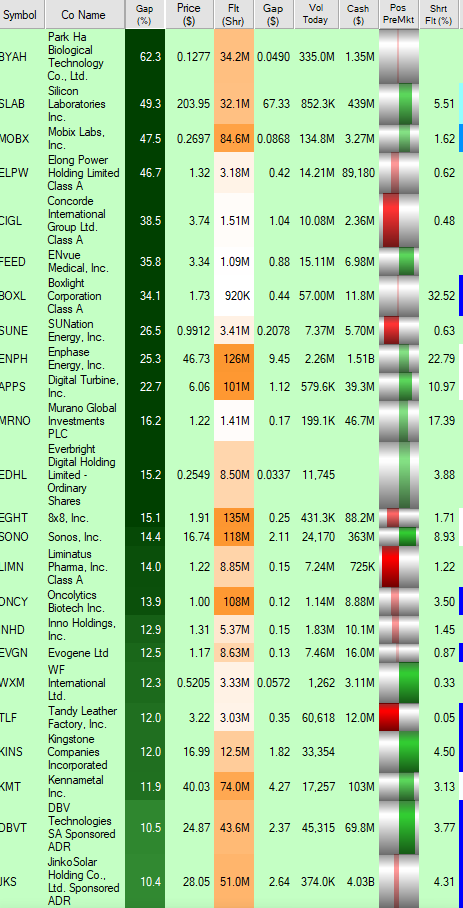
Task: Click SUNation Energy, Inc. company name
Action: [76, 331]
